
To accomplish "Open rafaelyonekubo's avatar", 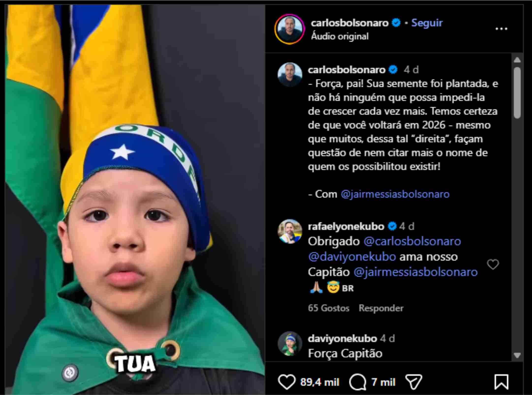I will 290,231.
